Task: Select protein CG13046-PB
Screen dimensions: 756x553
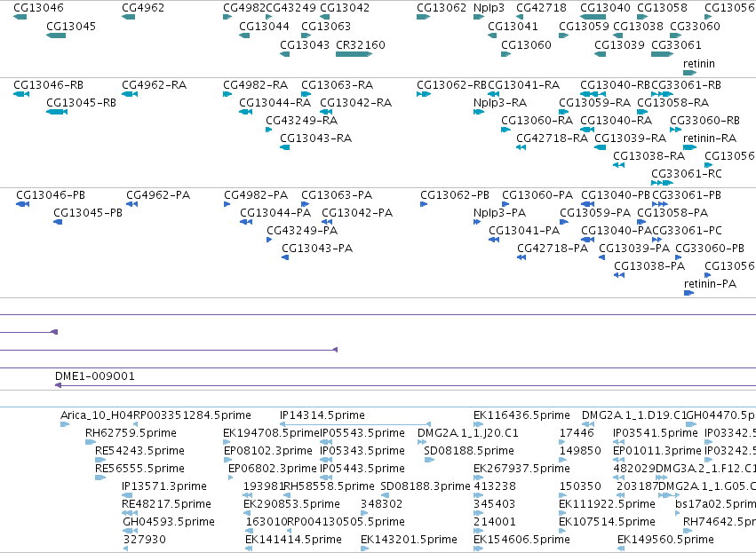Action: 51,195
